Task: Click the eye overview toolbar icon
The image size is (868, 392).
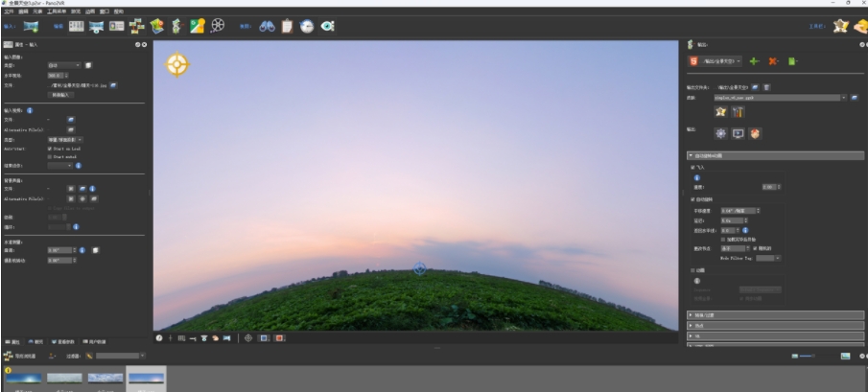Action: [x=327, y=26]
